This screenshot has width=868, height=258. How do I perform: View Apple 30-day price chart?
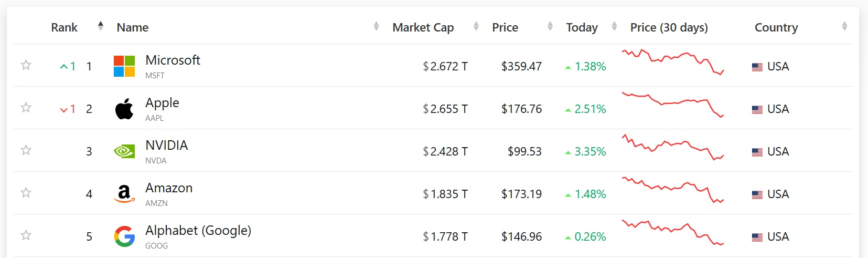coord(673,105)
